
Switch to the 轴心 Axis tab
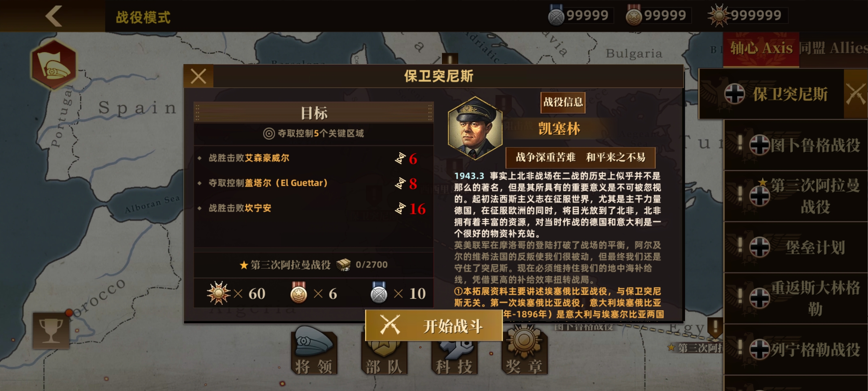coord(761,49)
